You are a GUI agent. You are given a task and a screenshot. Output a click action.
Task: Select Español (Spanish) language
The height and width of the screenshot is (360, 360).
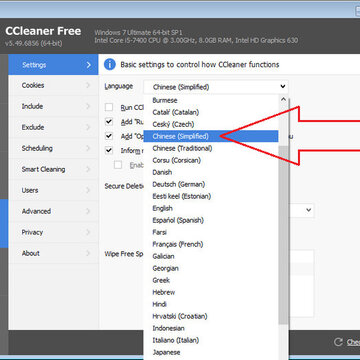click(x=211, y=220)
